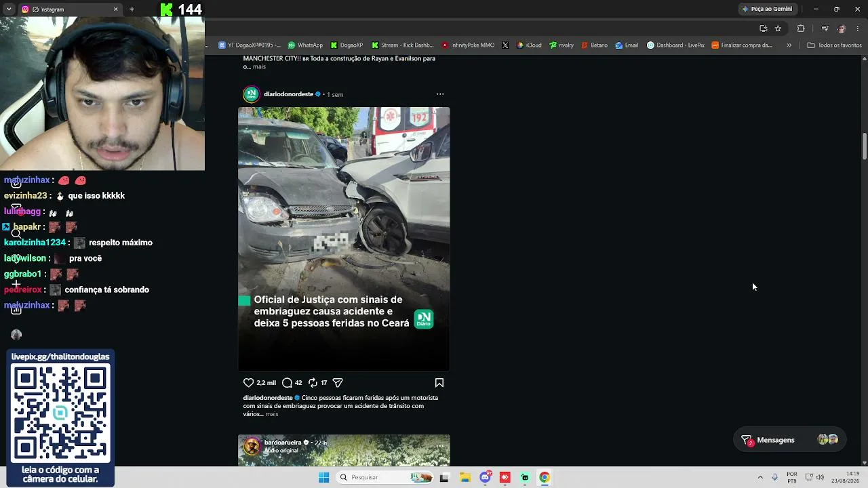Click the '17' repost count
Screen dimensions: 868x488
tap(324, 383)
